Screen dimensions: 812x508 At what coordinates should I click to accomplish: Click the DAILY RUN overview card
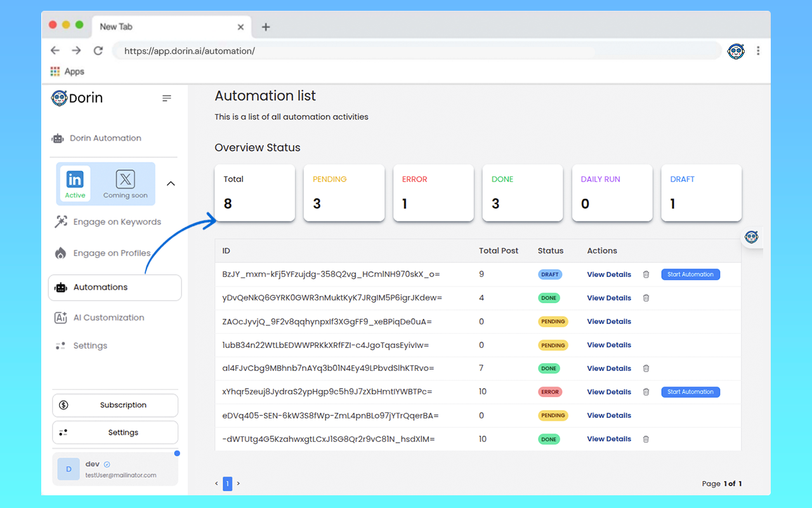click(612, 193)
